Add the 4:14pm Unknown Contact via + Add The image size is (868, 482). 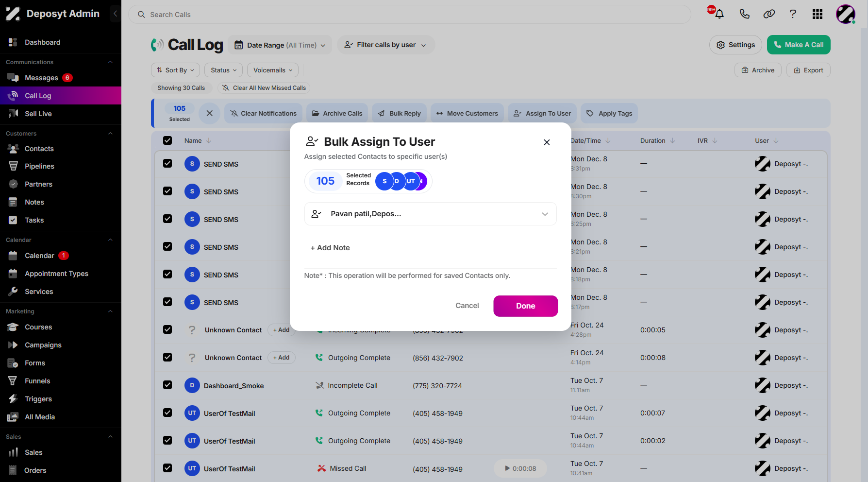(x=281, y=358)
